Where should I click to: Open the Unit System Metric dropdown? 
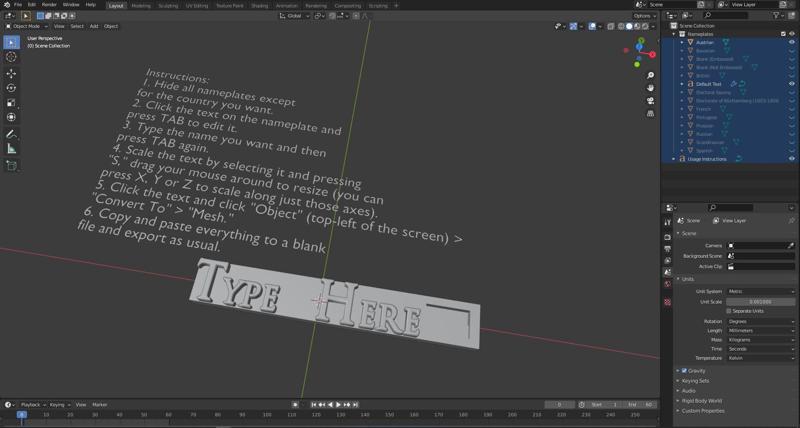click(760, 291)
